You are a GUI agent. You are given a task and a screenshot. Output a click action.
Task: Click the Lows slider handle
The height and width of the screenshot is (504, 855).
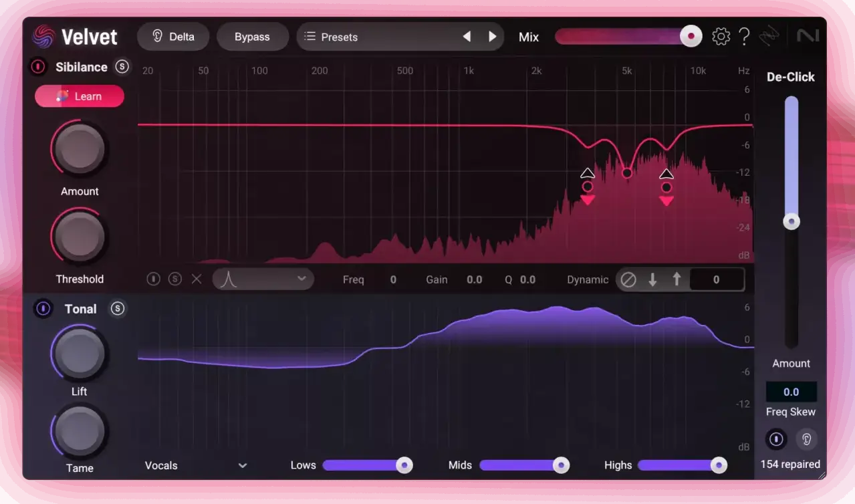coord(404,465)
